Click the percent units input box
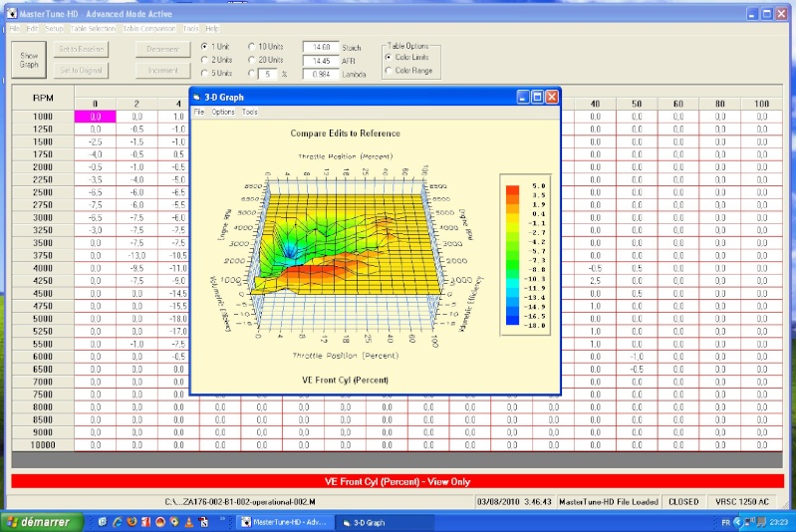Viewport: 796px width, 532px height. [x=268, y=74]
